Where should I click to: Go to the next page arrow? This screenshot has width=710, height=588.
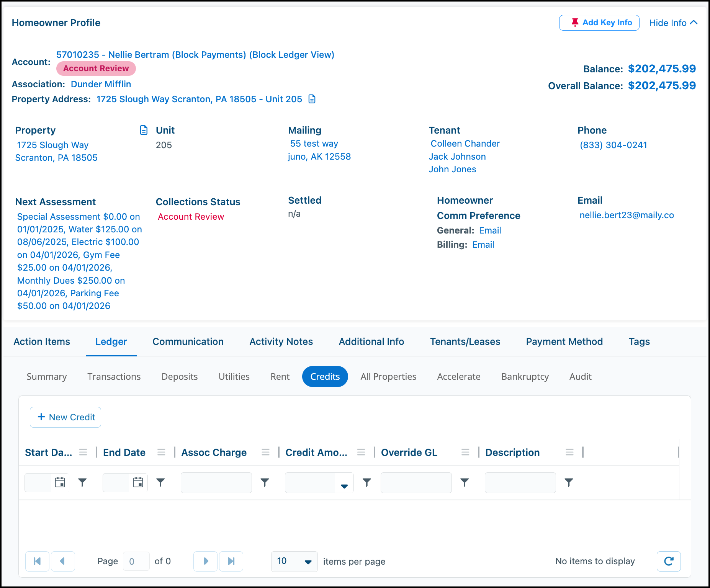[x=206, y=561]
